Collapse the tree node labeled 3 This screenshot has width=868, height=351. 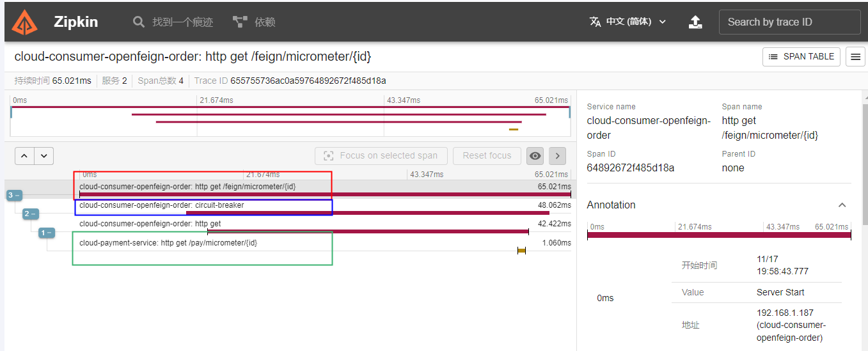click(x=14, y=195)
